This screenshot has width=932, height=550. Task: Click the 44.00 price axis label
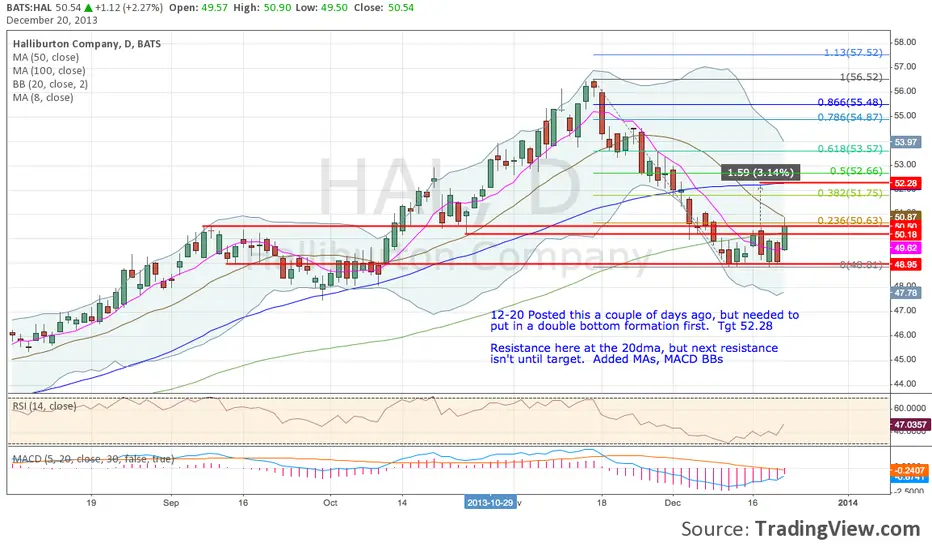[x=905, y=384]
